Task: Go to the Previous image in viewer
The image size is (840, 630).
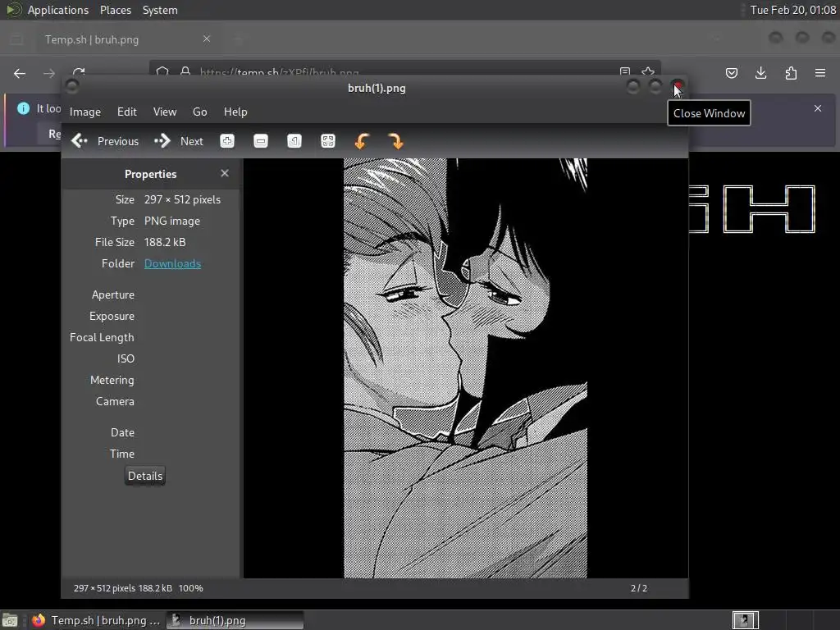Action: tap(105, 141)
